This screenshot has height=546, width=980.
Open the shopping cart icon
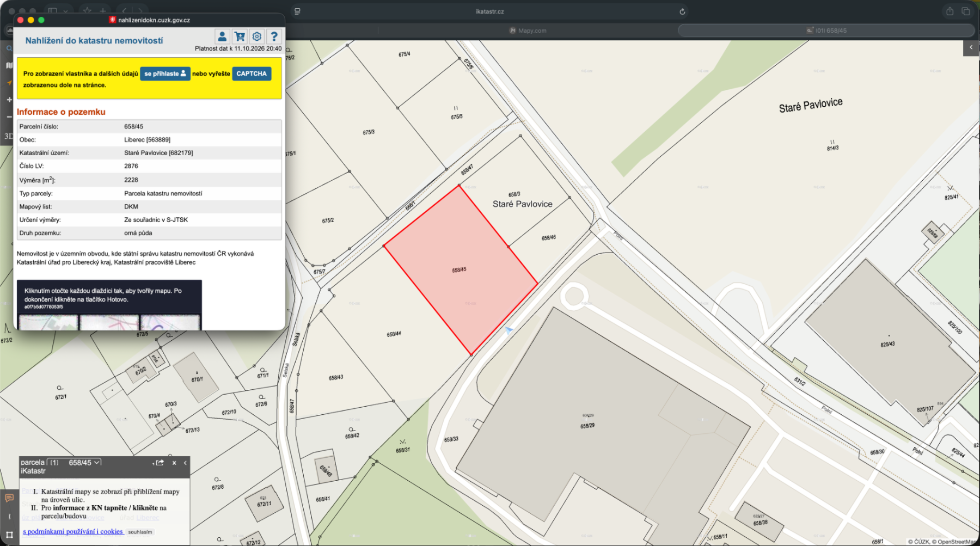click(240, 36)
